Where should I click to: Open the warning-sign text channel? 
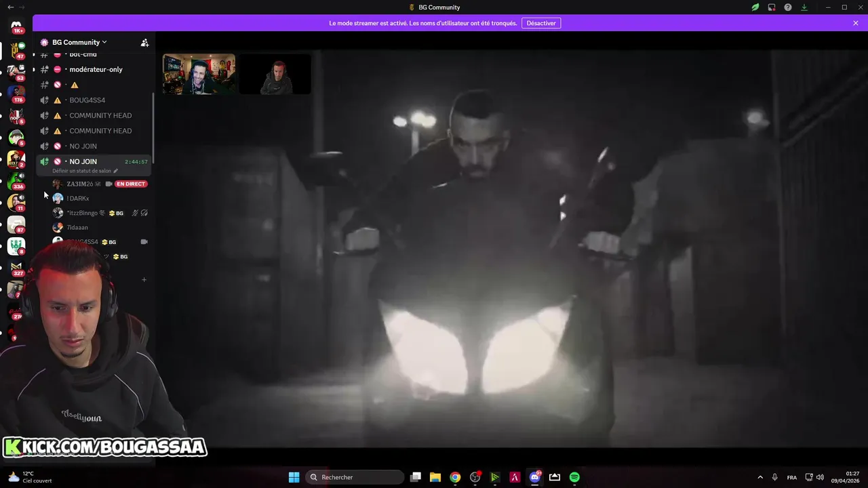coord(94,85)
